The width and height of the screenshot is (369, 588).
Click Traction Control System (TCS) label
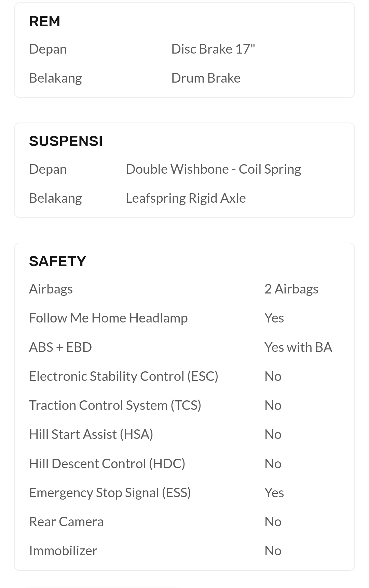point(115,405)
